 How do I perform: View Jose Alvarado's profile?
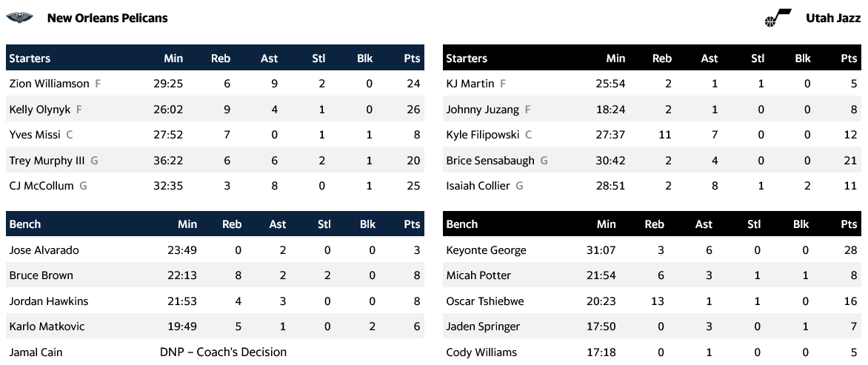[x=44, y=250]
